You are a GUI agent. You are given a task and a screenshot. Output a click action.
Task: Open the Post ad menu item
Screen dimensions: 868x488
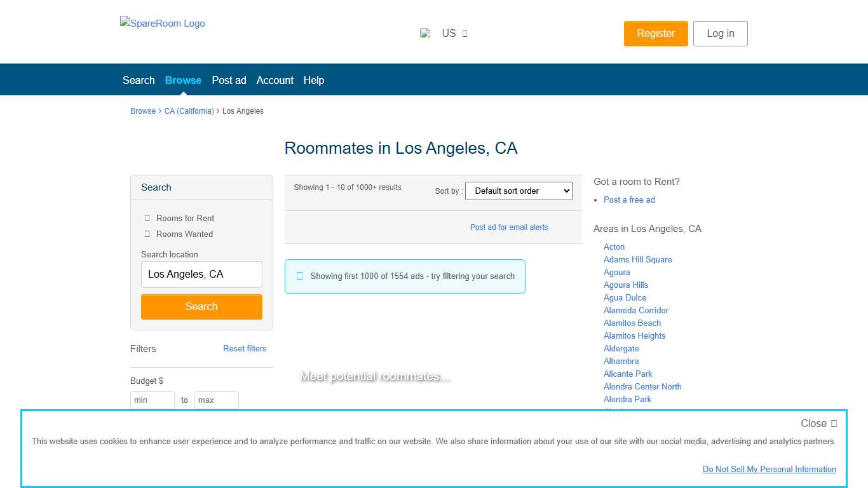pyautogui.click(x=229, y=80)
